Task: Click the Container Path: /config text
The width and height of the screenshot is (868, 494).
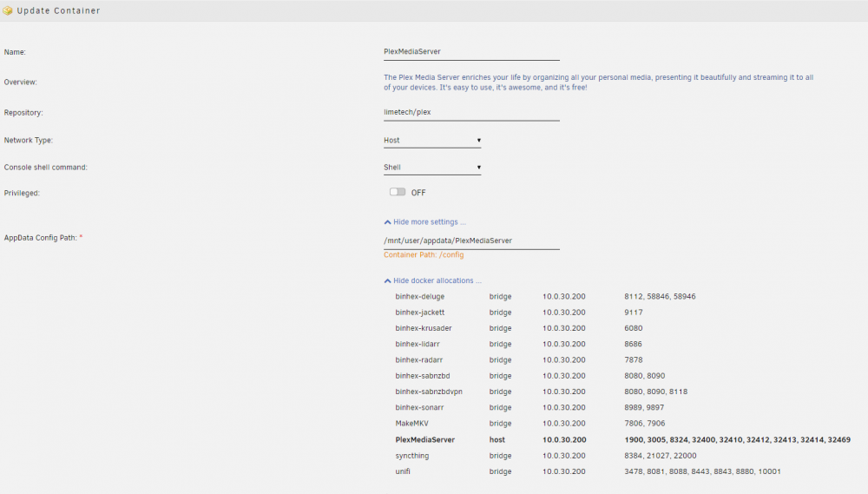Action: 424,254
